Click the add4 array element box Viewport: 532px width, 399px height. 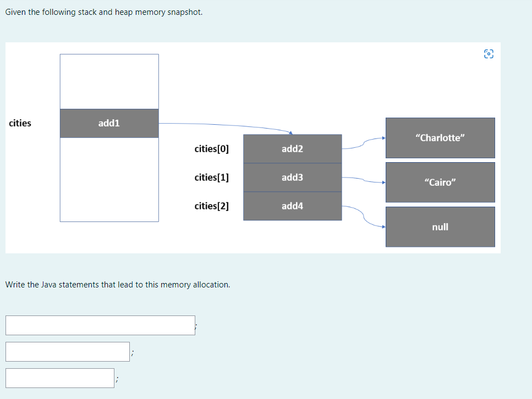click(x=292, y=206)
